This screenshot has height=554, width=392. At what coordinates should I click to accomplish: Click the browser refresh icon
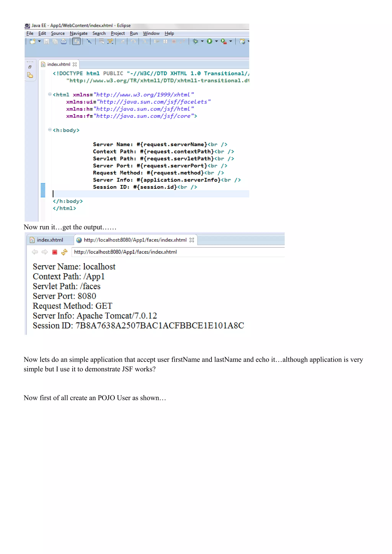point(64,252)
